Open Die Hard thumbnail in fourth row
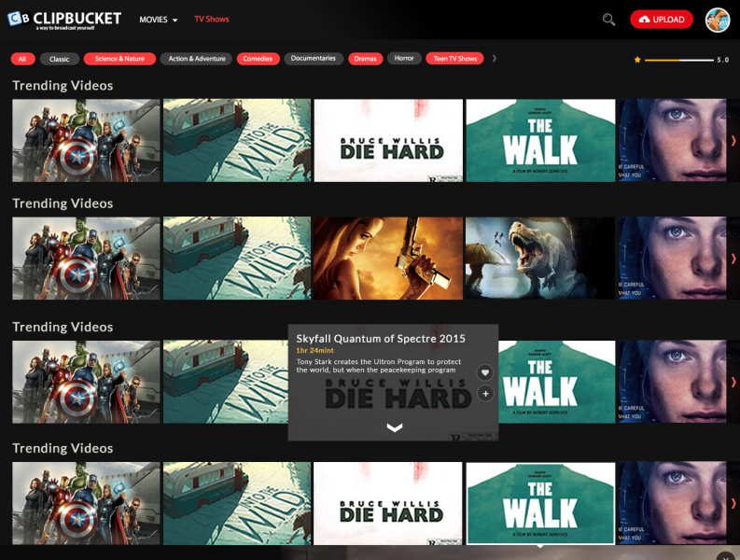This screenshot has height=560, width=740. click(388, 503)
